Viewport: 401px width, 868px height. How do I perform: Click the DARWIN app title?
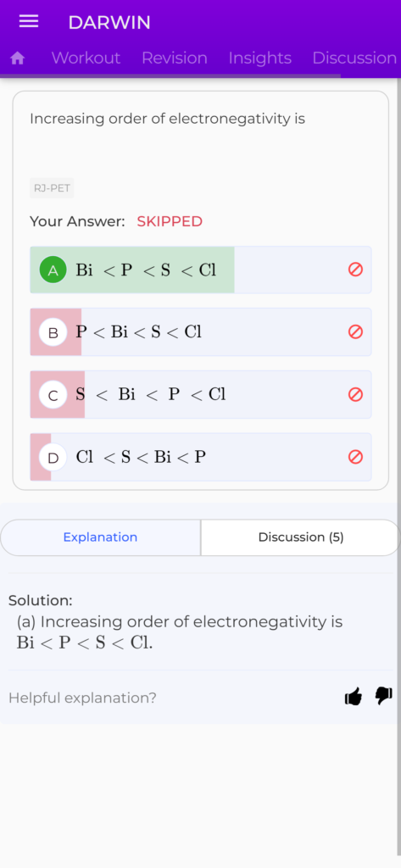[109, 22]
